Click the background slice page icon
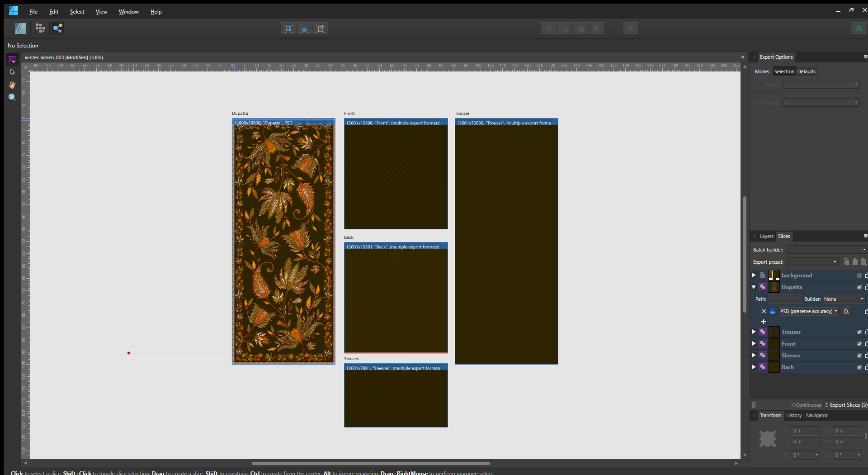 pyautogui.click(x=762, y=275)
